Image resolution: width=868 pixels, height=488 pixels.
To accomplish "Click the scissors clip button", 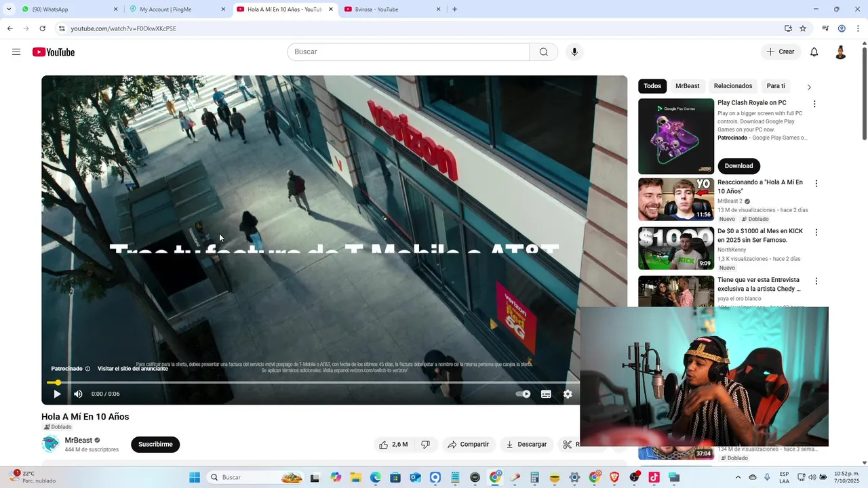I will (568, 445).
